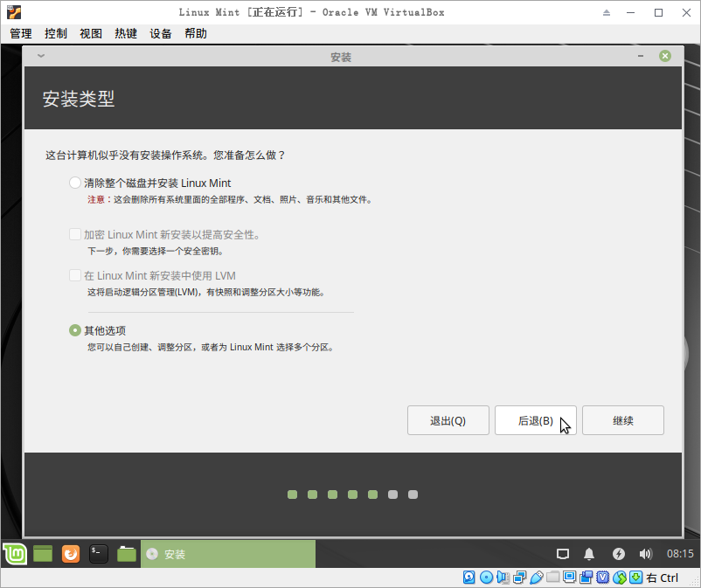The width and height of the screenshot is (701, 588).
Task: Select the 其他选项 radio button
Action: click(74, 330)
